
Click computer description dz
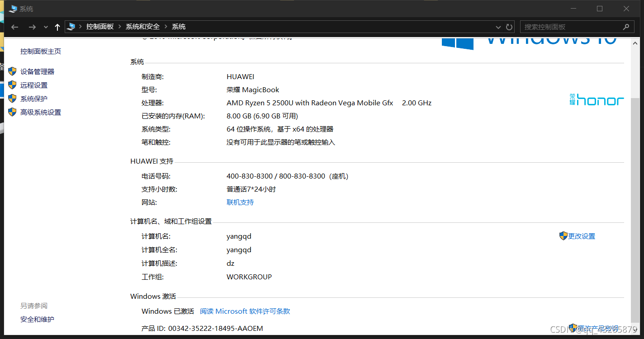pos(231,263)
